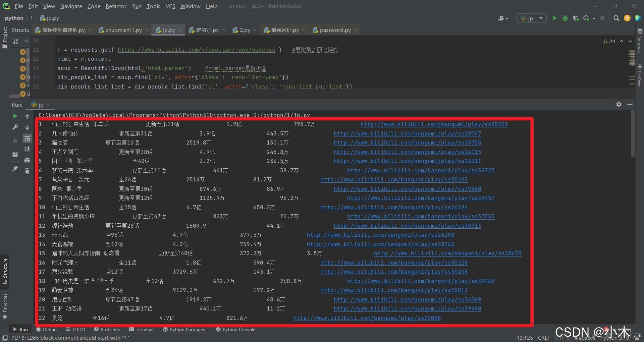This screenshot has height=342, width=644.
Task: Open the 13:125 cursor position in the status bar
Action: 525,338
